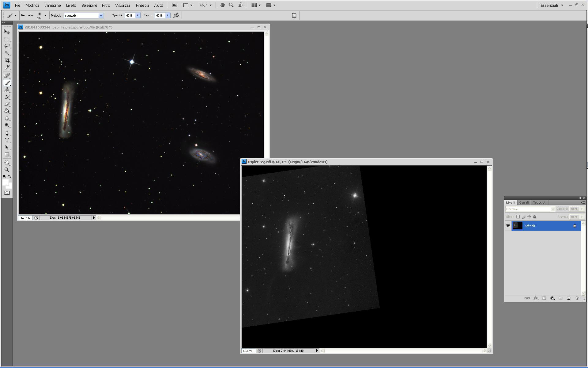Toggle lock image pixels
Screen dimensions: 588x368
click(x=523, y=217)
